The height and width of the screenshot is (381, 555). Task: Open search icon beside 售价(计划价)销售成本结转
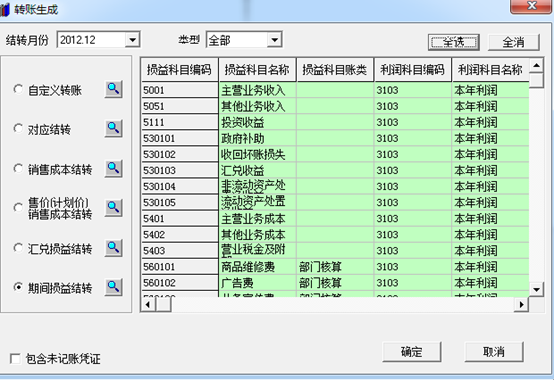tap(114, 208)
